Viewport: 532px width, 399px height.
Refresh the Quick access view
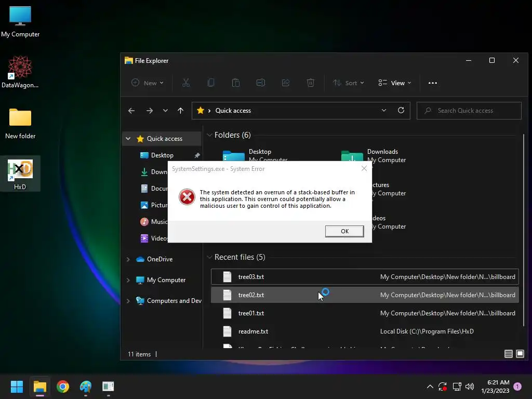point(401,110)
